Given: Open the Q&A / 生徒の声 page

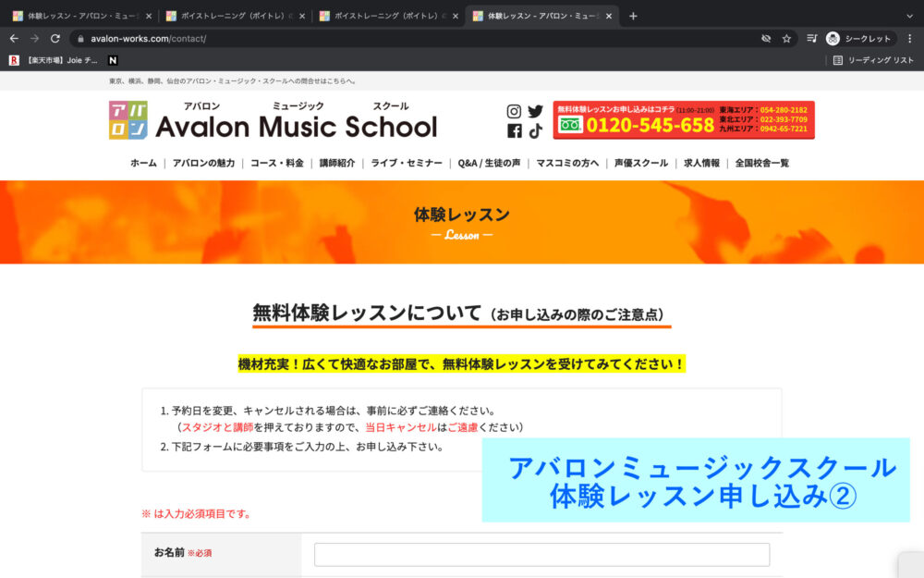Looking at the screenshot, I should [489, 163].
